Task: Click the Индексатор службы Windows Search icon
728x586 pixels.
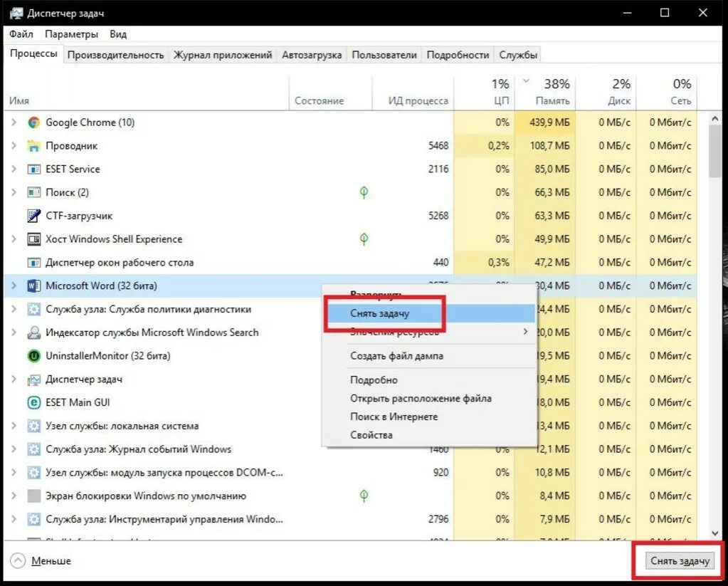Action: 33,333
